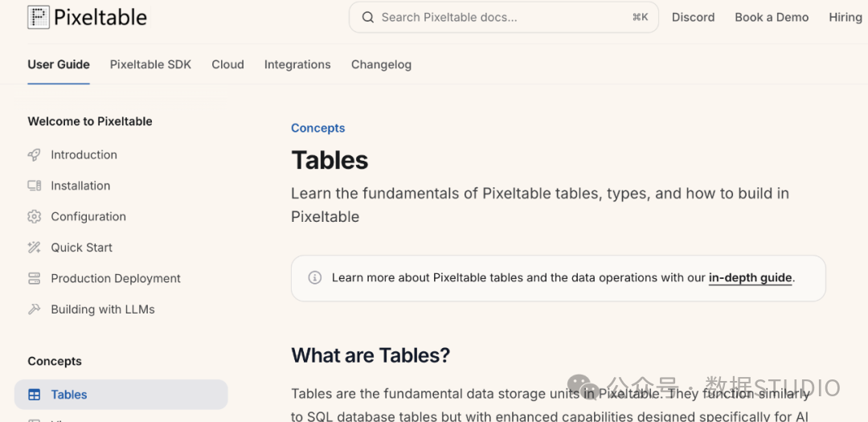This screenshot has width=868, height=422.
Task: Click the Discord link in header
Action: 693,17
